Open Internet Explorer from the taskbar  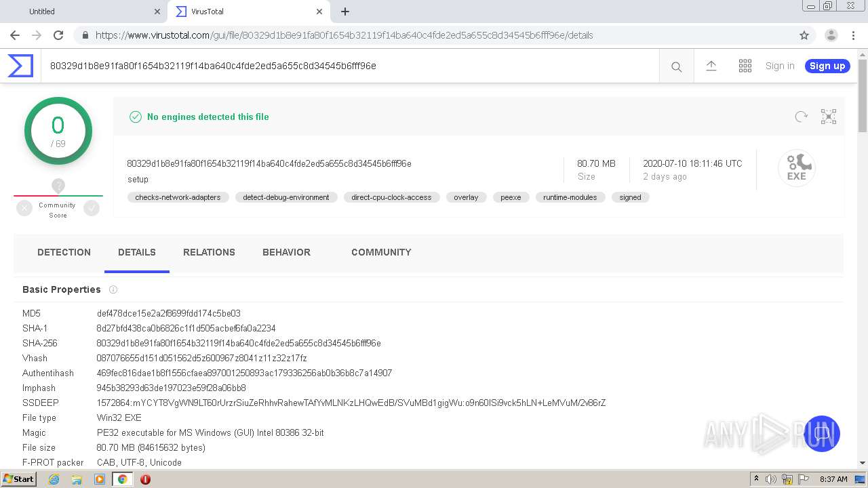pyautogui.click(x=54, y=479)
